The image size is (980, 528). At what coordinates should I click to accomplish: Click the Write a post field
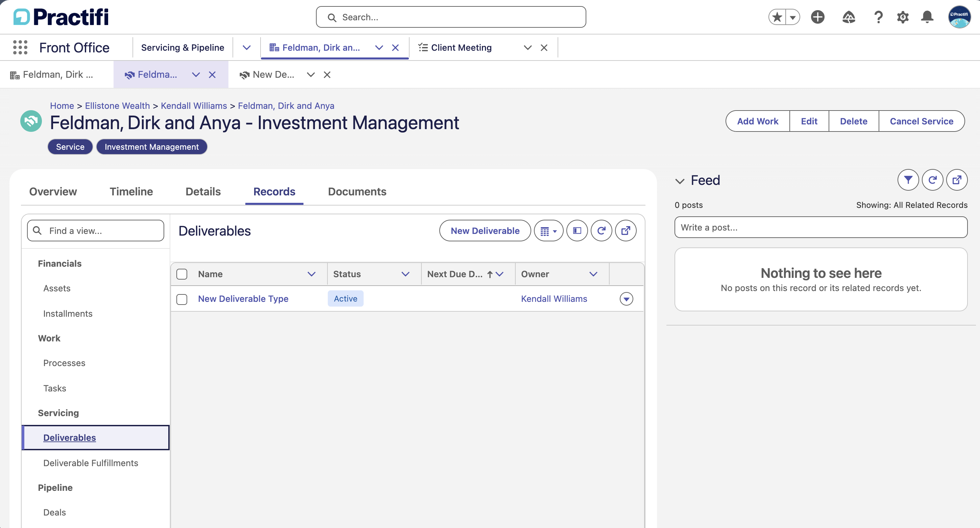point(821,227)
